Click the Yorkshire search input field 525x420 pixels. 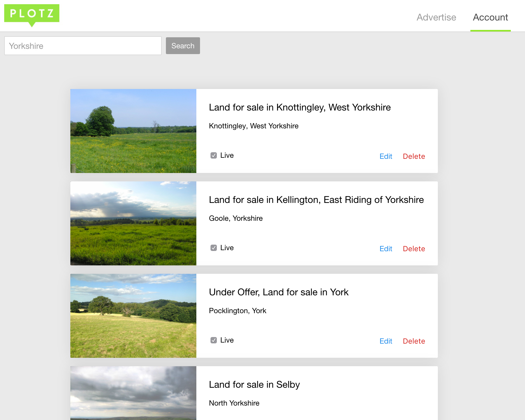coord(83,46)
